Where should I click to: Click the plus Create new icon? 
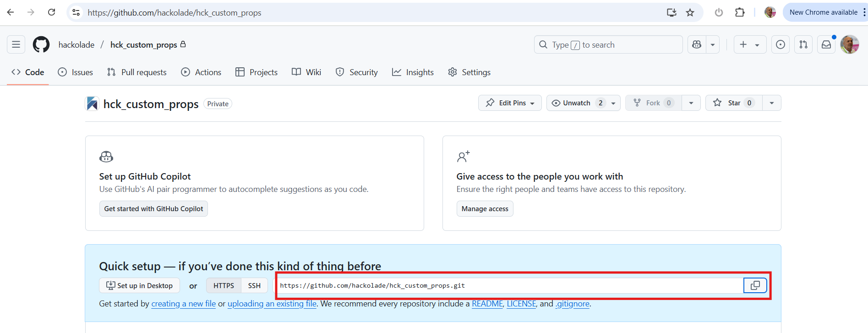point(743,44)
